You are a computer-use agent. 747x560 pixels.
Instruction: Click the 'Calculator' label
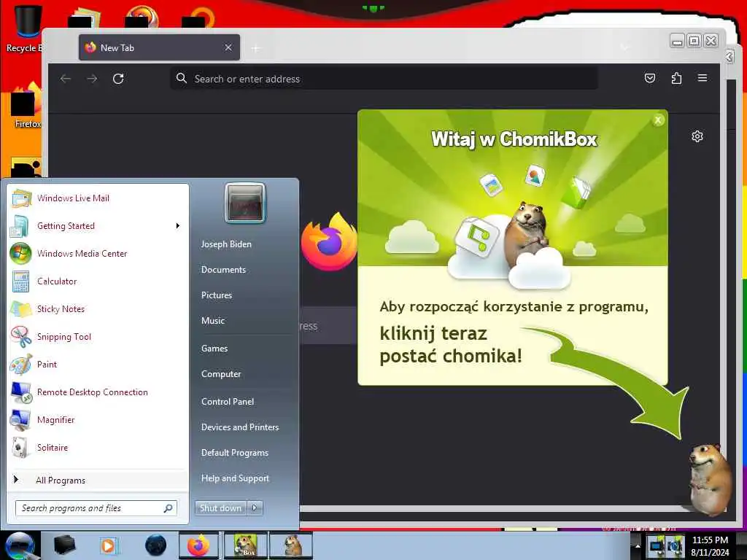pyautogui.click(x=57, y=281)
